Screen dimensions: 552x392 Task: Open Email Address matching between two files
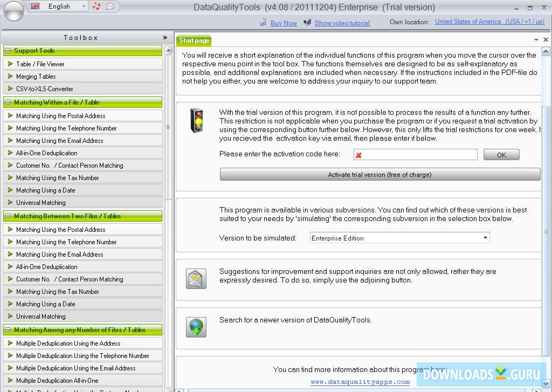click(x=82, y=255)
